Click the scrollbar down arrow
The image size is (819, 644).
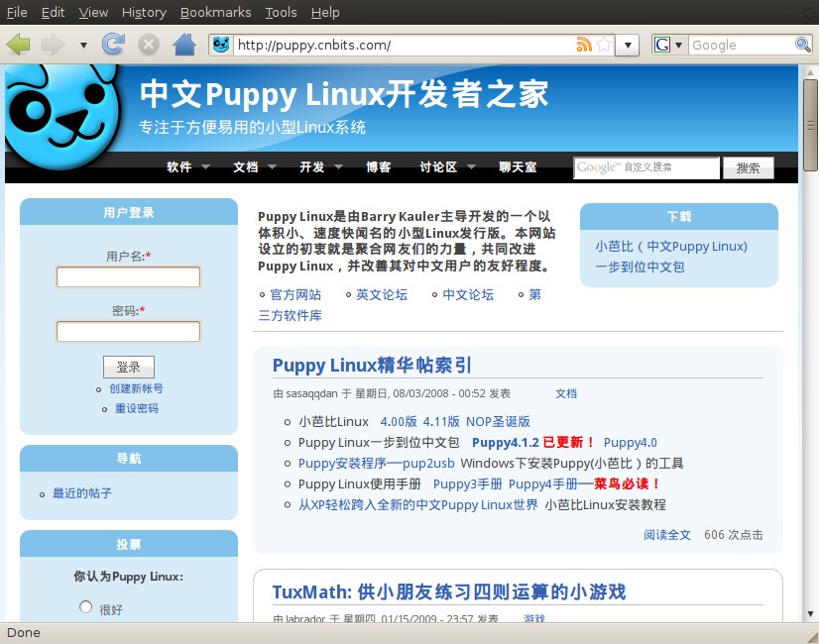tap(810, 613)
